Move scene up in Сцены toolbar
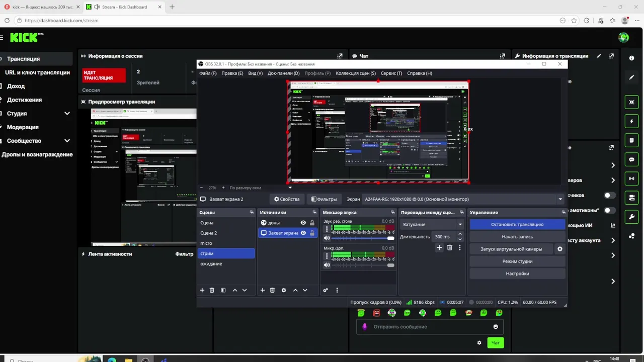This screenshot has height=362, width=644. point(235,290)
